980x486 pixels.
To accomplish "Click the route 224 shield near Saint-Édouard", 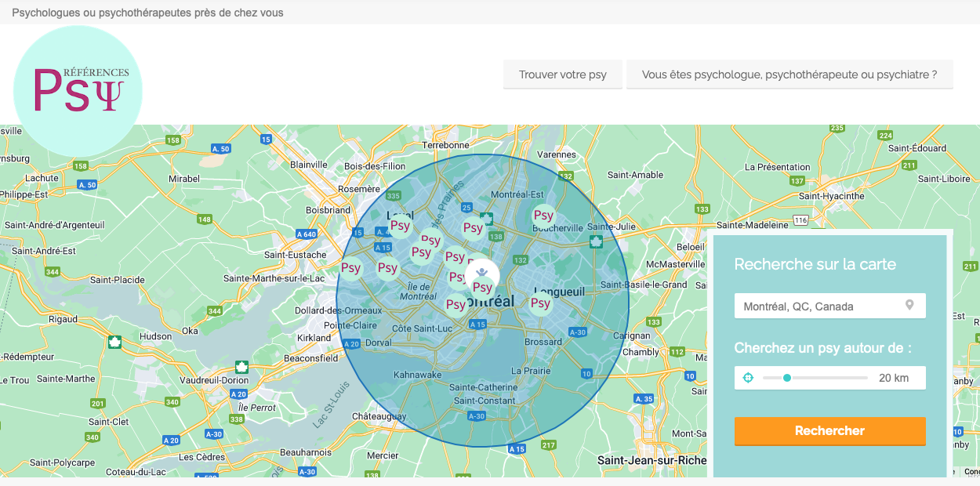I will [886, 136].
